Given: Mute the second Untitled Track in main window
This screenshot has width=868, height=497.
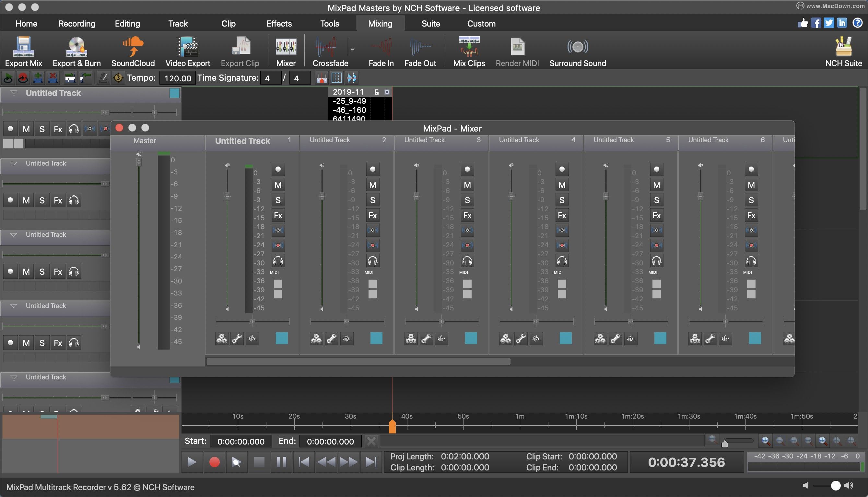Looking at the screenshot, I should (x=26, y=200).
